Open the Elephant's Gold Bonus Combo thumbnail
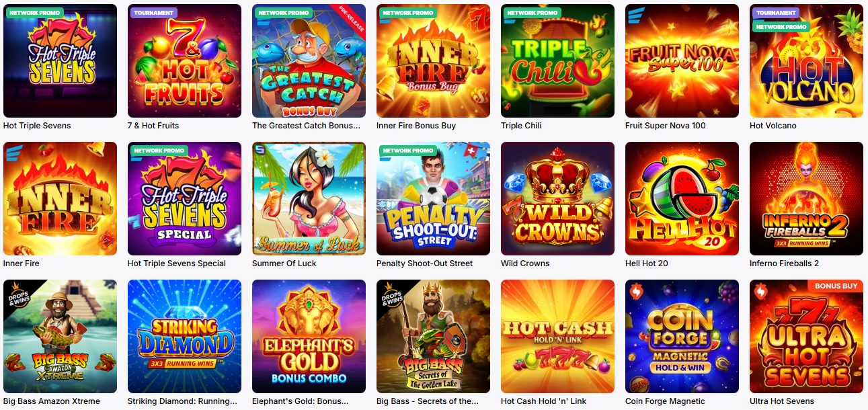The height and width of the screenshot is (410, 868). (x=309, y=337)
